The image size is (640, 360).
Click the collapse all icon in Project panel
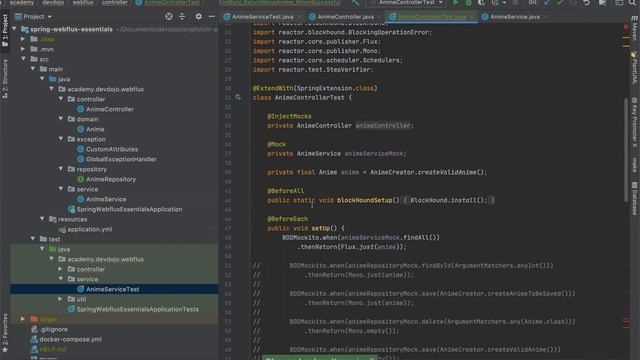tap(182, 16)
